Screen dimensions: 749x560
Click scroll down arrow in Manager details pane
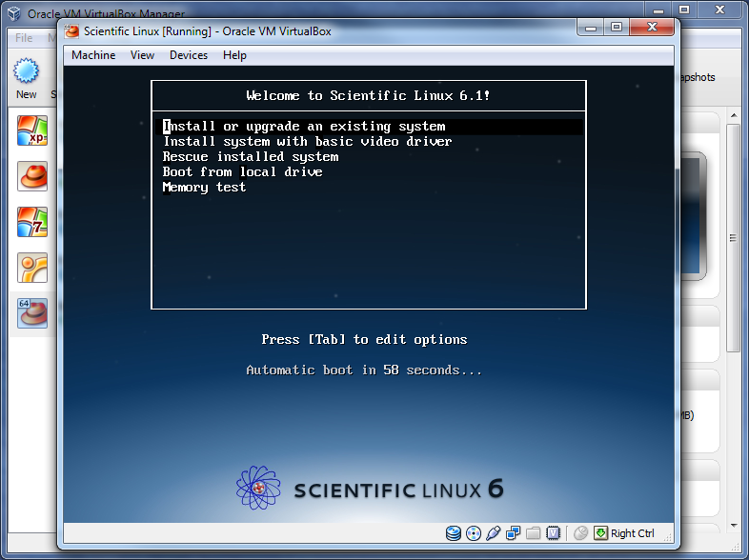tap(734, 525)
